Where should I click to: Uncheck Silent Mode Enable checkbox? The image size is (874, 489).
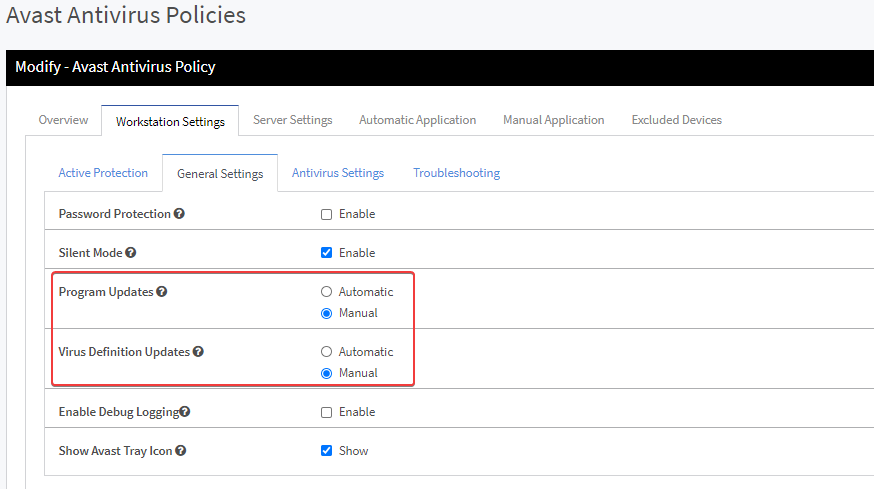(327, 253)
